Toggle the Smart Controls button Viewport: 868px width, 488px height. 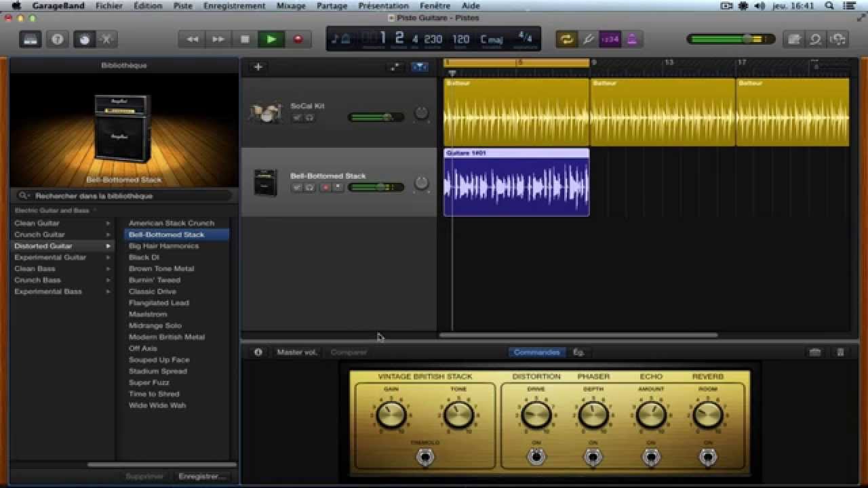pyautogui.click(x=84, y=39)
